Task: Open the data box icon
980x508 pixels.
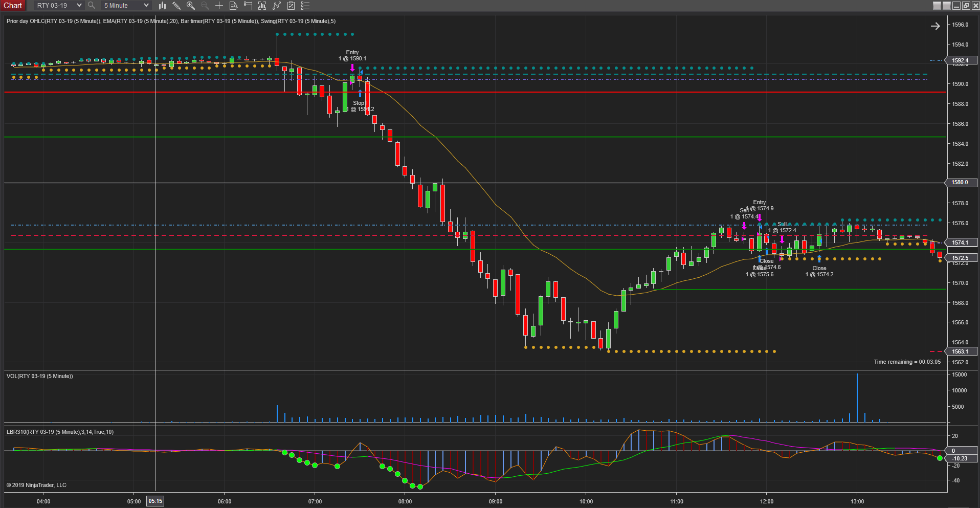Action: click(234, 6)
